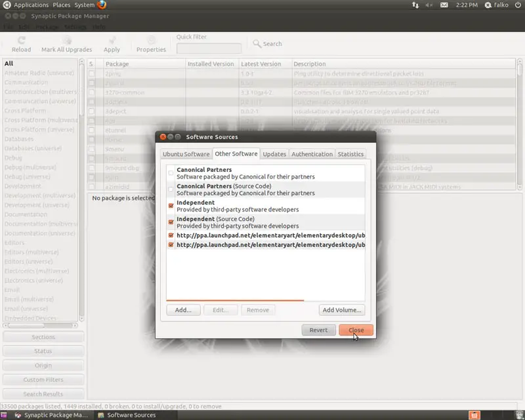Click the Ubuntu logo in the top panel

(7, 5)
